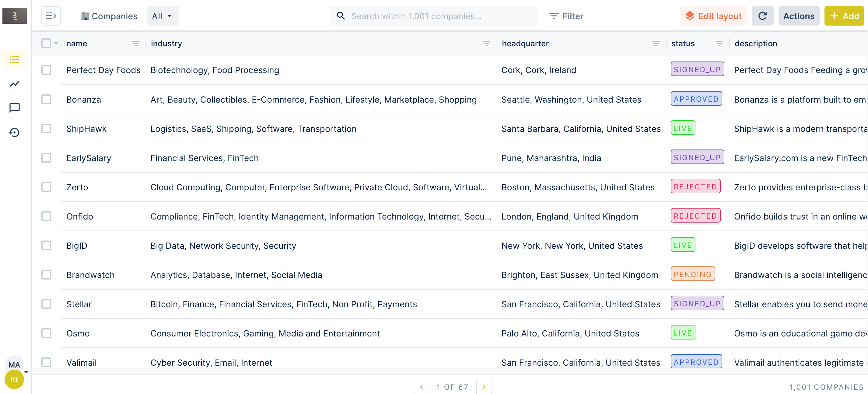The height and width of the screenshot is (394, 868).
Task: Select all rows header checkbox
Action: pyautogui.click(x=46, y=43)
